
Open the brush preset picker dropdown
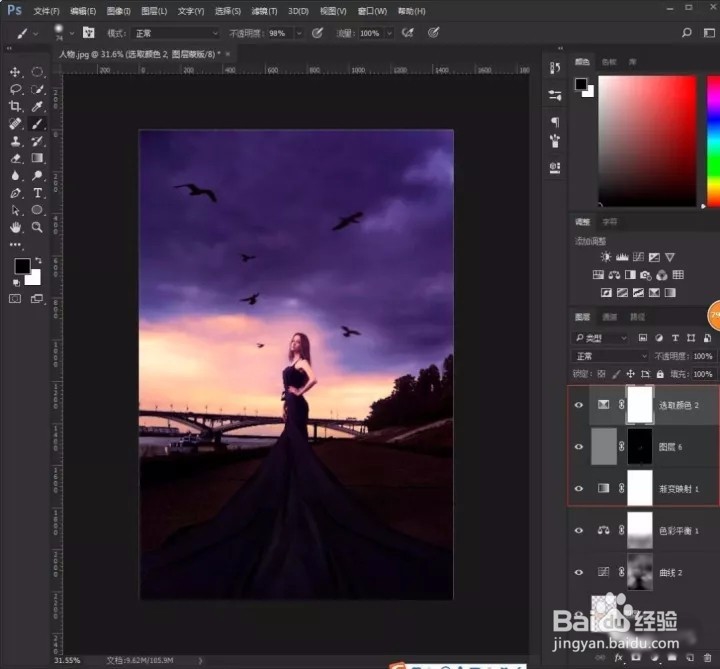[72, 34]
